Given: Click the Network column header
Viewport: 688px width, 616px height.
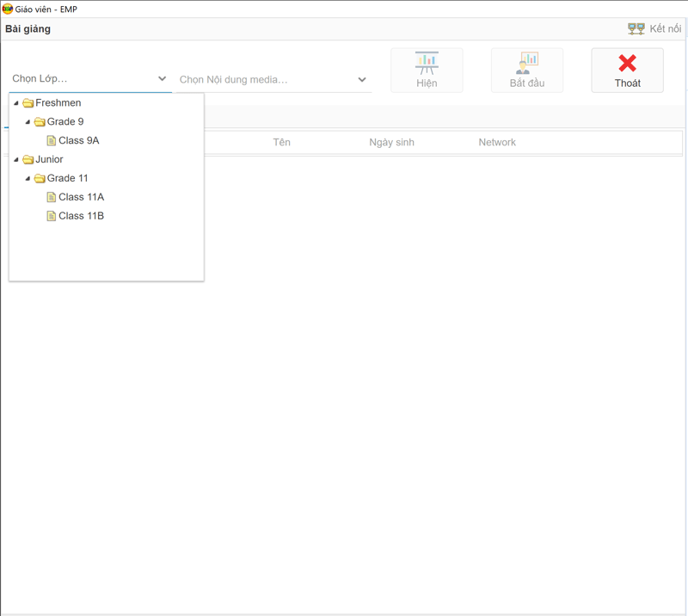Looking at the screenshot, I should pos(497,142).
